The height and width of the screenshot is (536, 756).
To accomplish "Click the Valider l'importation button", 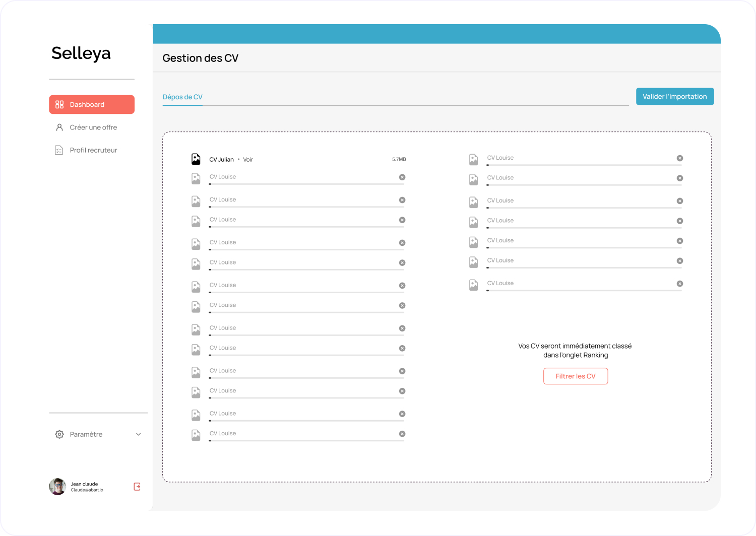I will tap(675, 96).
